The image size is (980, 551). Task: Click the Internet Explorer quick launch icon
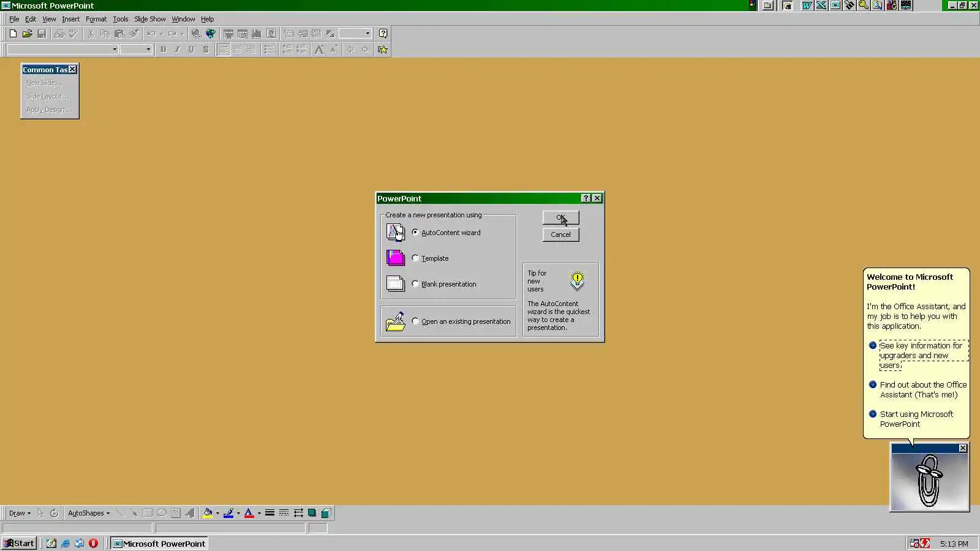pos(65,543)
